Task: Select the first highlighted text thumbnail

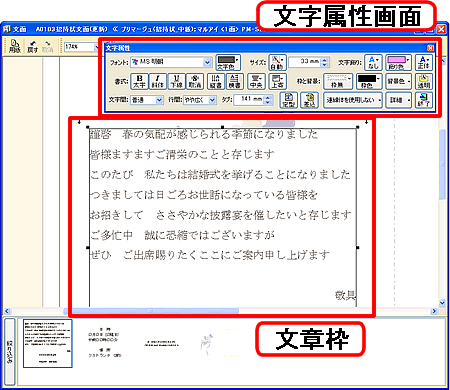Action: (47, 343)
